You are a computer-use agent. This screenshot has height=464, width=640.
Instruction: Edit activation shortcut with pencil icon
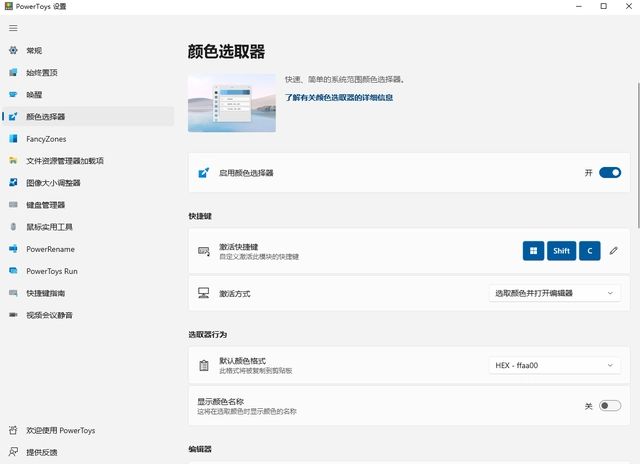point(613,251)
